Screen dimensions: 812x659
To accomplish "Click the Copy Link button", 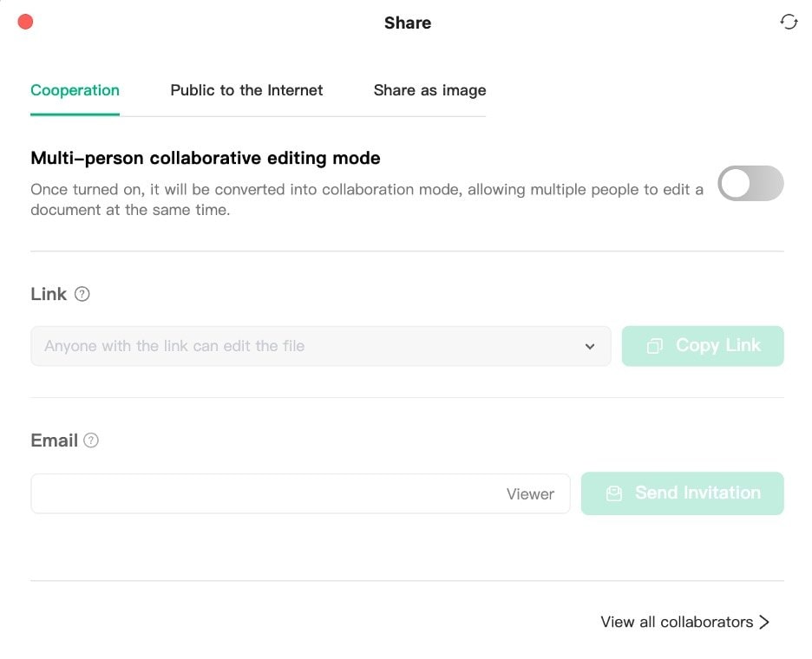I will 703,345.
